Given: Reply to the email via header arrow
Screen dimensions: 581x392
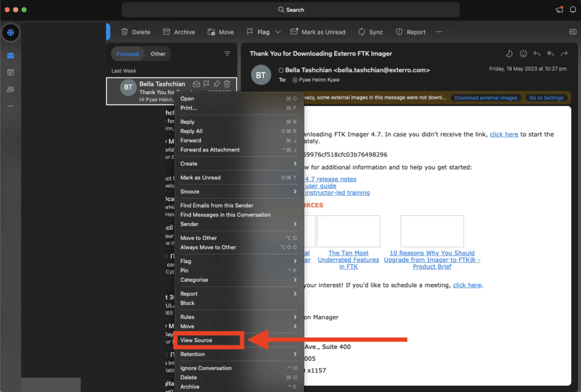Looking at the screenshot, I should [537, 54].
